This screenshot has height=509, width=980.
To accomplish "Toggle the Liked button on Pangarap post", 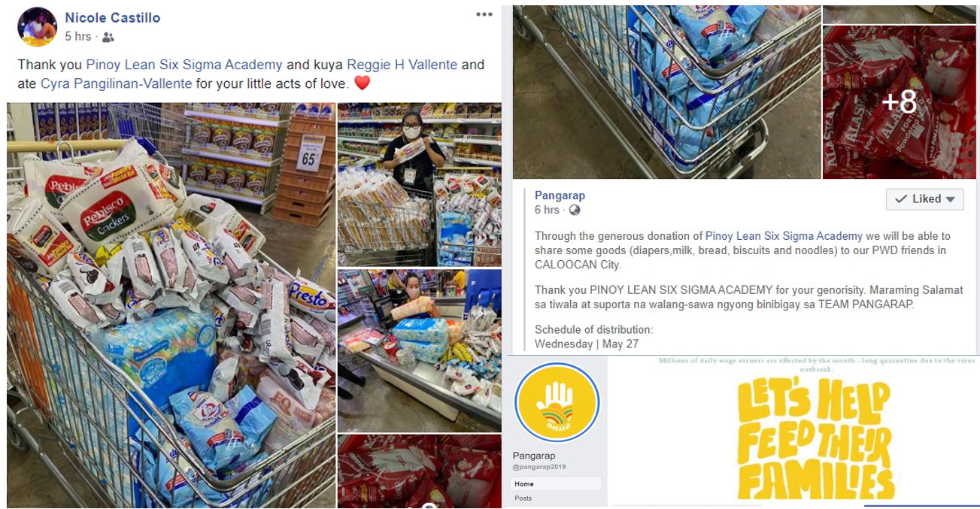I will [924, 199].
